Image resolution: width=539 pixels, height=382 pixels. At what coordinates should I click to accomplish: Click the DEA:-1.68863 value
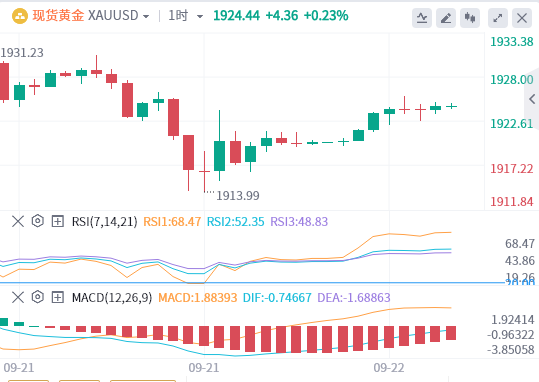[x=354, y=297]
